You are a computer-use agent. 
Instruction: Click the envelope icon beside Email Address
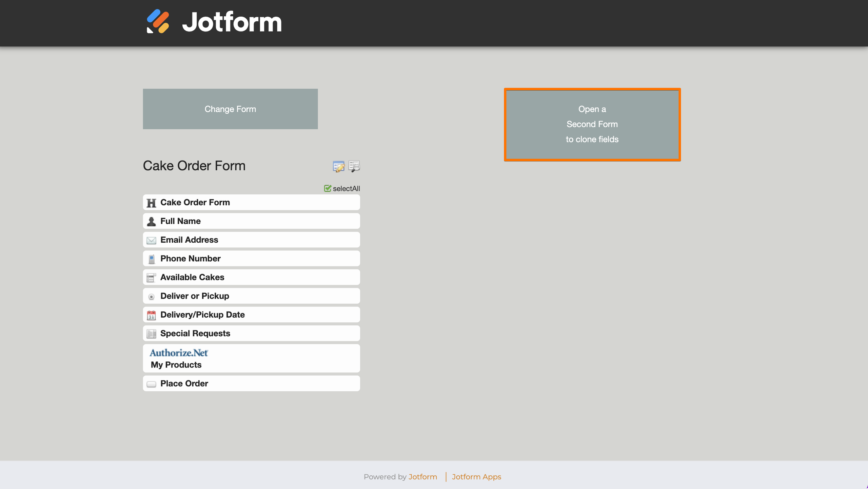(151, 240)
